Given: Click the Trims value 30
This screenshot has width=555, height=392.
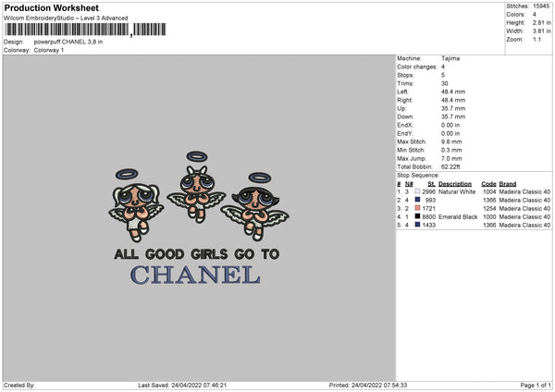Looking at the screenshot, I should [x=445, y=83].
